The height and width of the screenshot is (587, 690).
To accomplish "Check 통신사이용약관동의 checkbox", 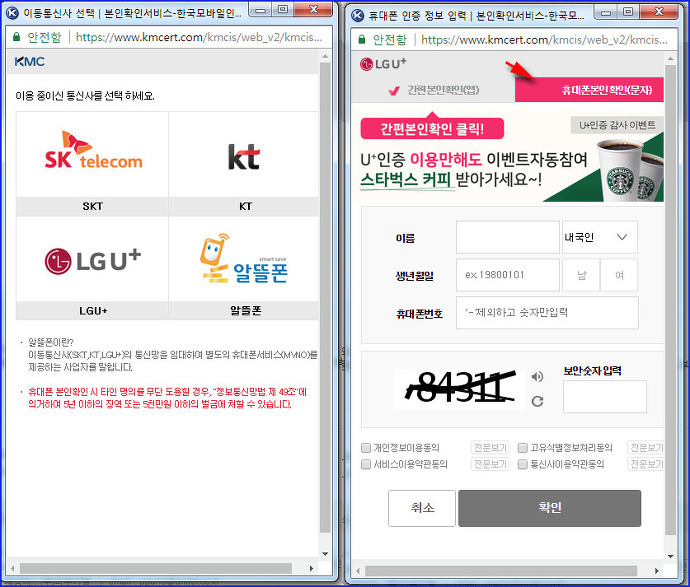I will [x=522, y=464].
